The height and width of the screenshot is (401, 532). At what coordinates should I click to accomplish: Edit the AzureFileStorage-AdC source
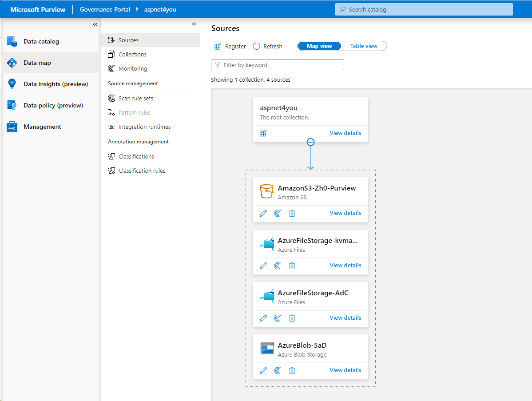[263, 318]
